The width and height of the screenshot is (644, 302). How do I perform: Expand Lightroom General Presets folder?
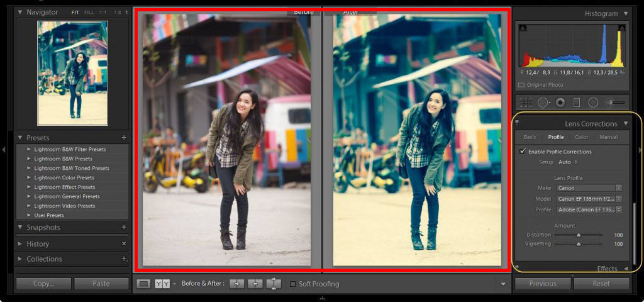coord(29,196)
